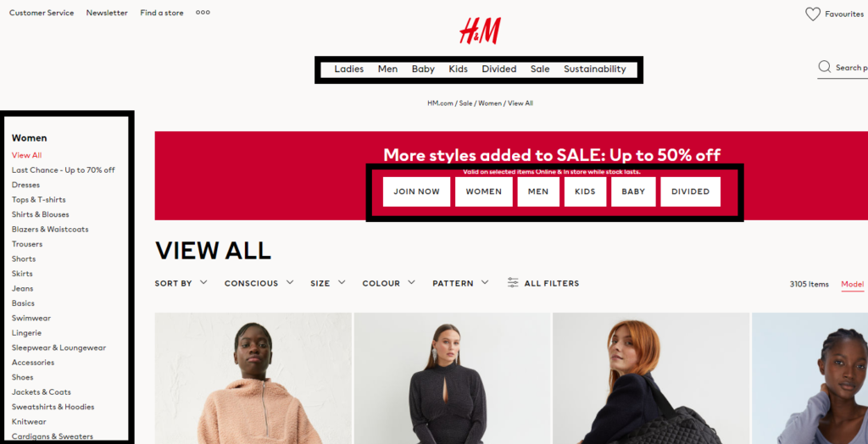The height and width of the screenshot is (444, 868).
Task: Open the Colour filter dropdown
Action: [388, 283]
